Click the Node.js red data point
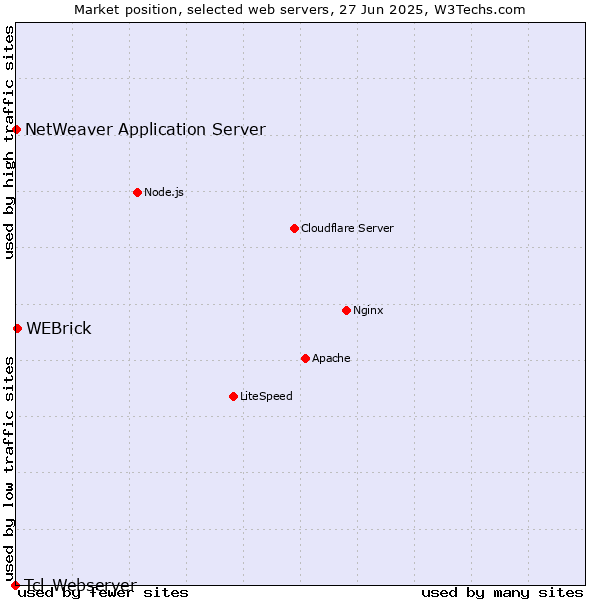 point(137,192)
